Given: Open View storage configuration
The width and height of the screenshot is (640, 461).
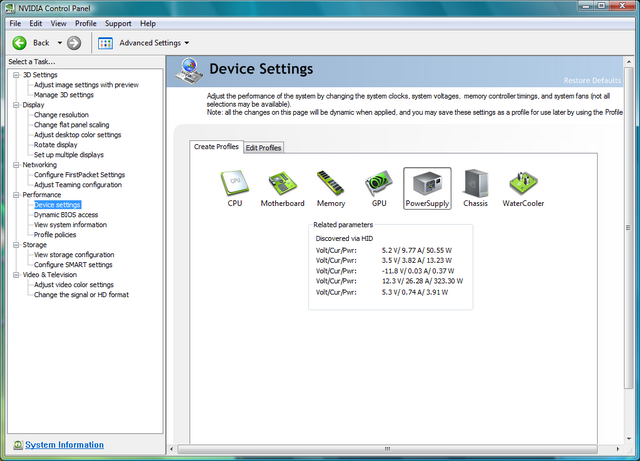Looking at the screenshot, I should coord(74,255).
